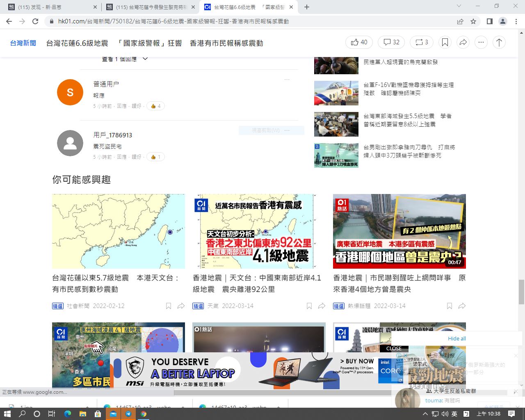
Task: Open the Windows Start menu
Action: pos(7,414)
